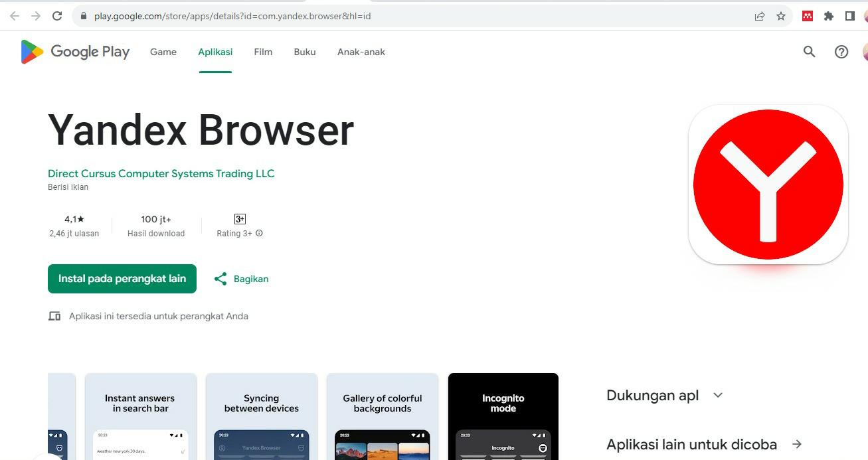The width and height of the screenshot is (868, 460).
Task: Toggle the browser side panel icon
Action: [850, 16]
